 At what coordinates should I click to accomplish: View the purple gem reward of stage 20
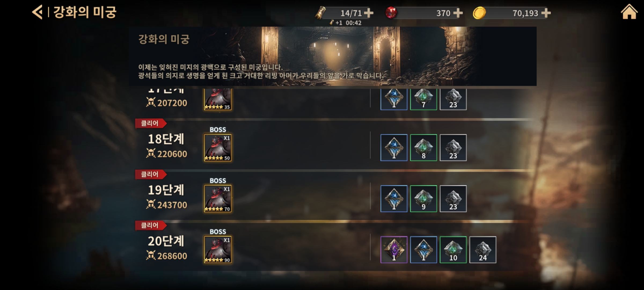(x=394, y=250)
